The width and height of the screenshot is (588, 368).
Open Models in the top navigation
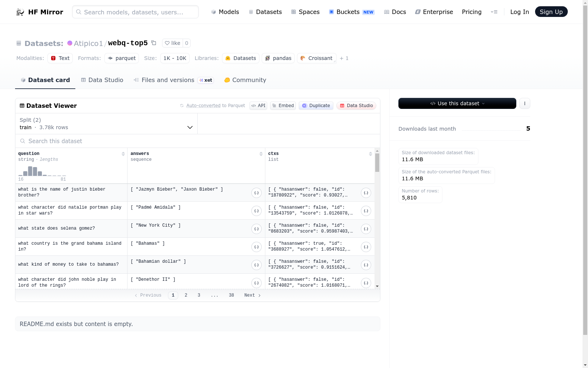(x=225, y=12)
